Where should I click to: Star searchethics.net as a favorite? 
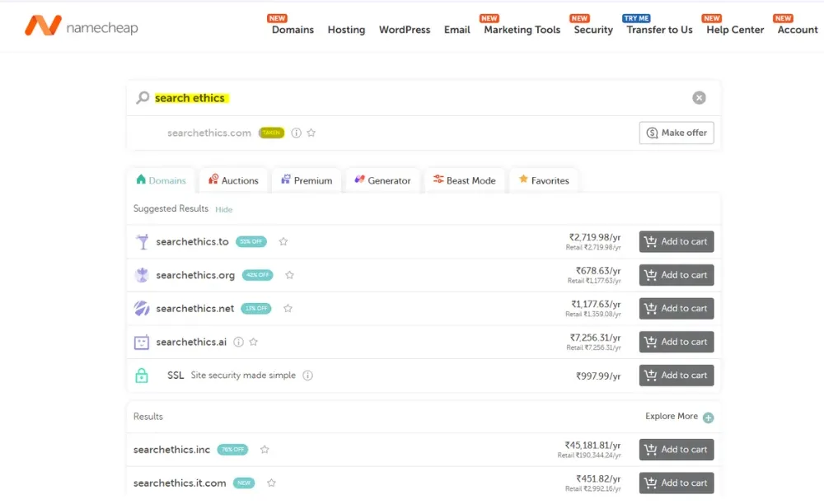coord(288,308)
